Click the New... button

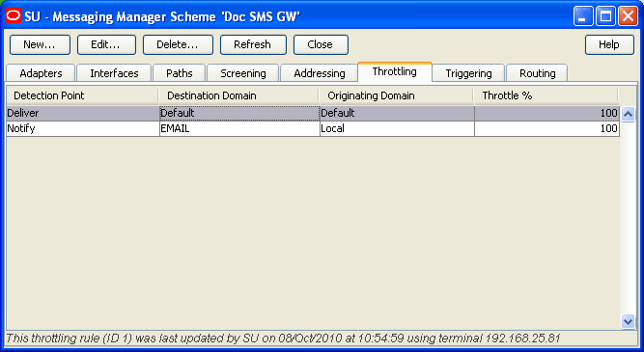click(x=40, y=44)
